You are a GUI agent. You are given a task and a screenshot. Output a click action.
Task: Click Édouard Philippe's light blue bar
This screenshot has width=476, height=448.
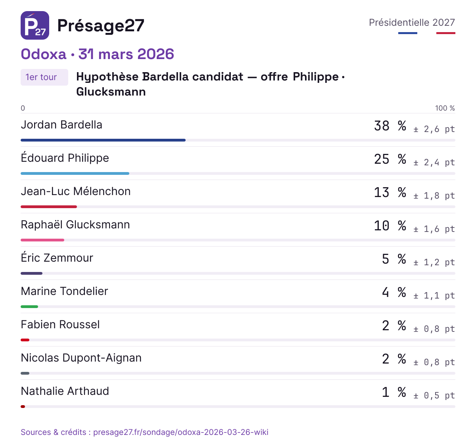(x=75, y=174)
